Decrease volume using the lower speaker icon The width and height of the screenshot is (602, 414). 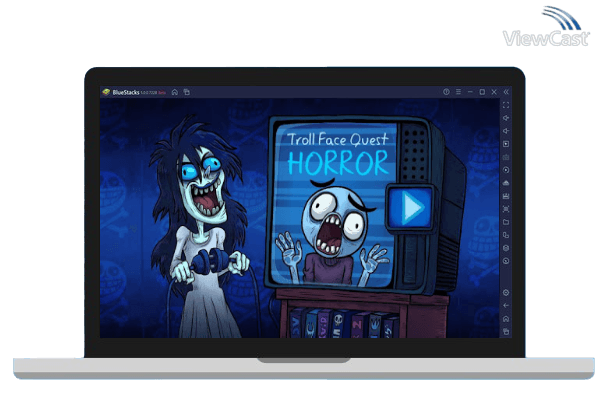tap(506, 131)
